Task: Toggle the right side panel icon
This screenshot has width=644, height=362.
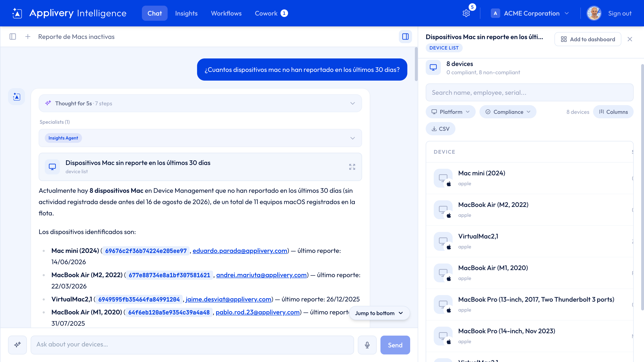Action: tap(405, 37)
